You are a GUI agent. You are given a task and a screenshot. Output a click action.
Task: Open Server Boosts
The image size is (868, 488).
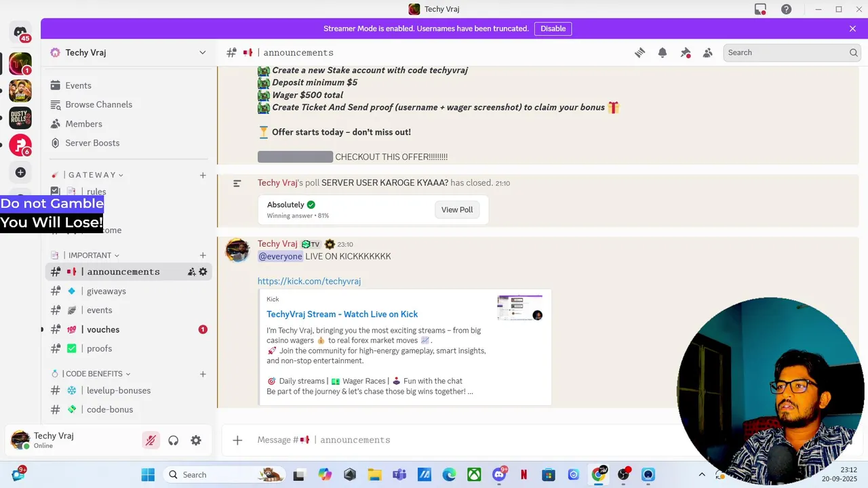[129, 143]
